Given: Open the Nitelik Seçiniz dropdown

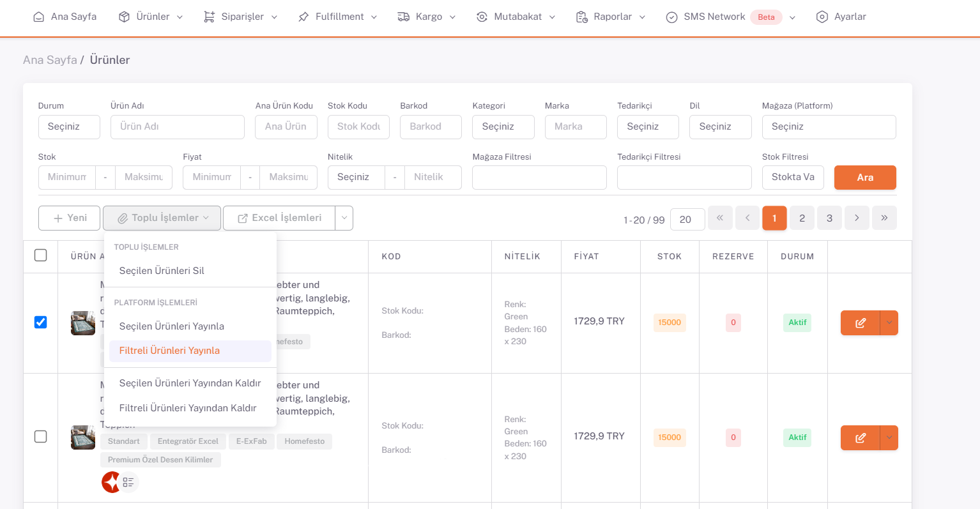Looking at the screenshot, I should (x=356, y=177).
